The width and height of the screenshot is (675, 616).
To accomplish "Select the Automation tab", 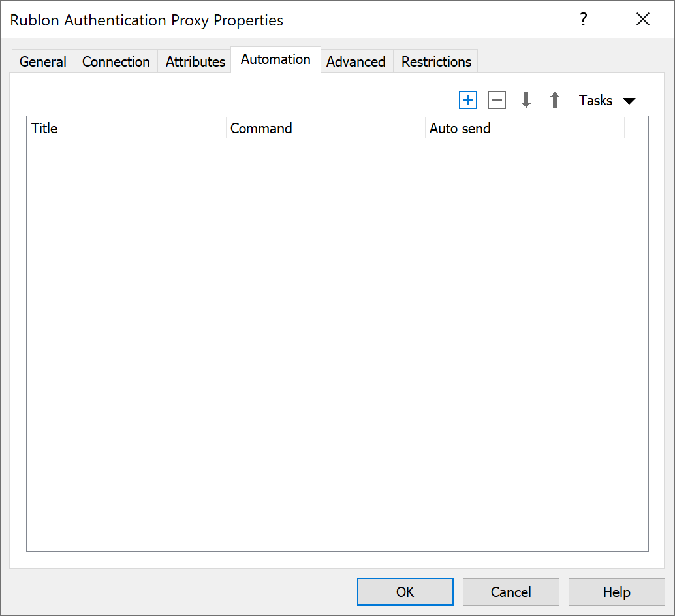I will pos(275,59).
